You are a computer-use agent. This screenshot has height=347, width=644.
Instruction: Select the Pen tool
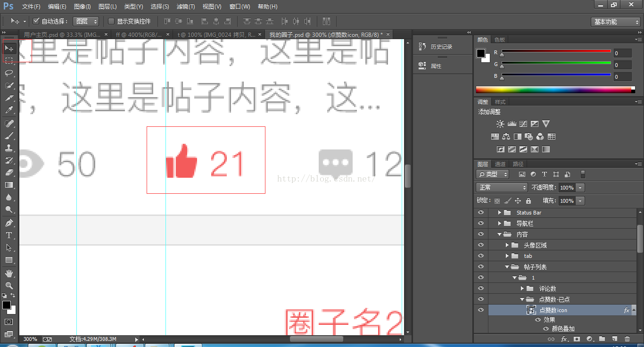pyautogui.click(x=9, y=223)
